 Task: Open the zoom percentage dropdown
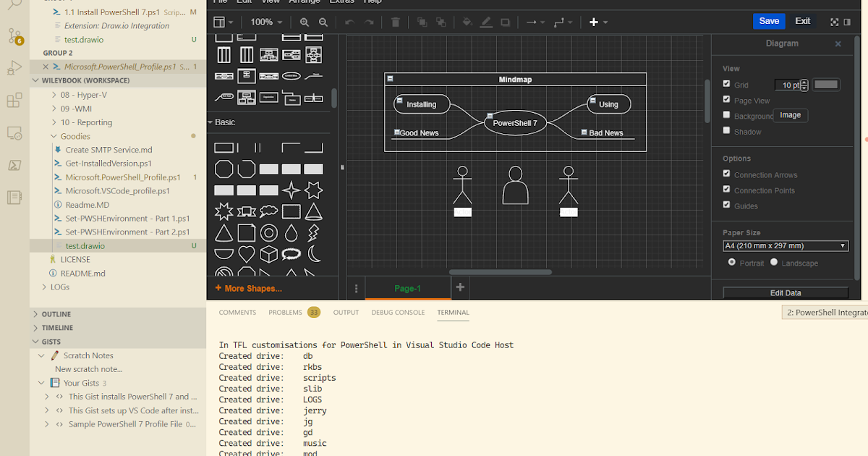pos(265,22)
